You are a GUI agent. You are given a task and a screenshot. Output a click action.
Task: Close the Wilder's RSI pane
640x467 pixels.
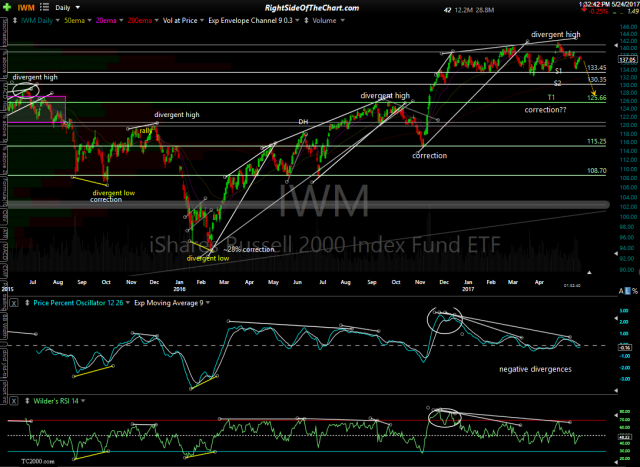pos(14,401)
